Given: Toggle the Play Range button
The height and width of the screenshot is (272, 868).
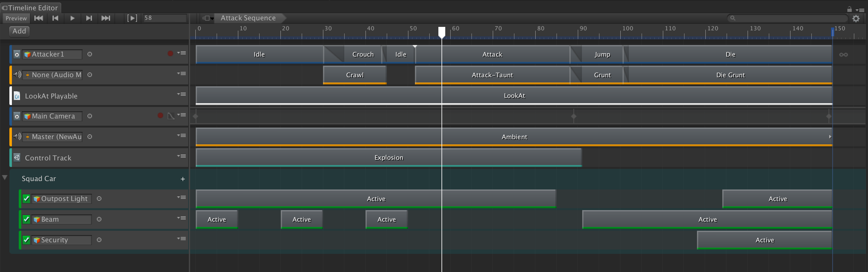Looking at the screenshot, I should (132, 18).
